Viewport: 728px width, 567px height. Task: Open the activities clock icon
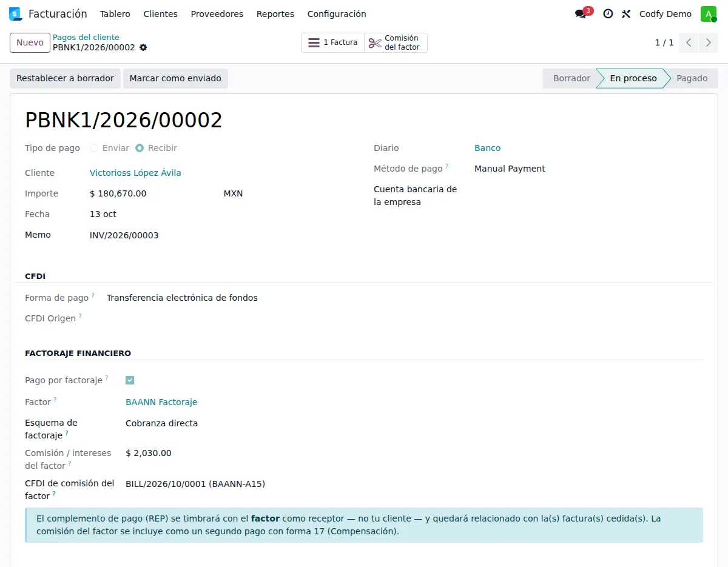(608, 14)
